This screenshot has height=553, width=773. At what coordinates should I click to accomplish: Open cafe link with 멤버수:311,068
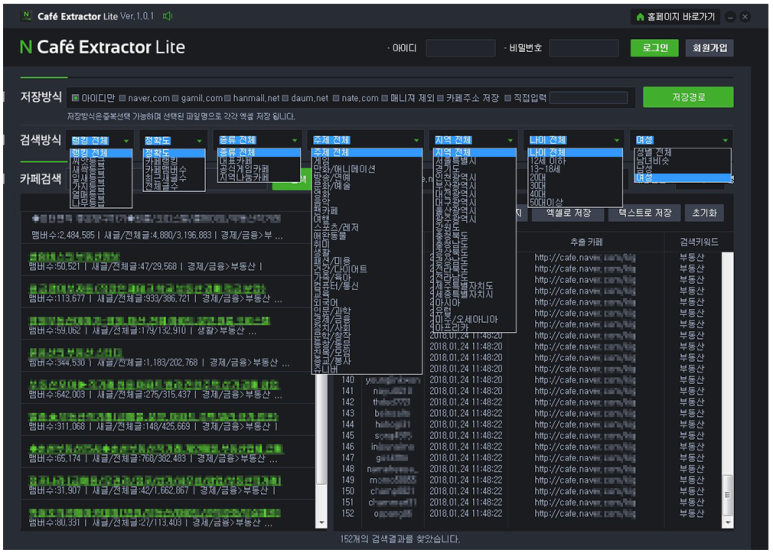[153, 417]
